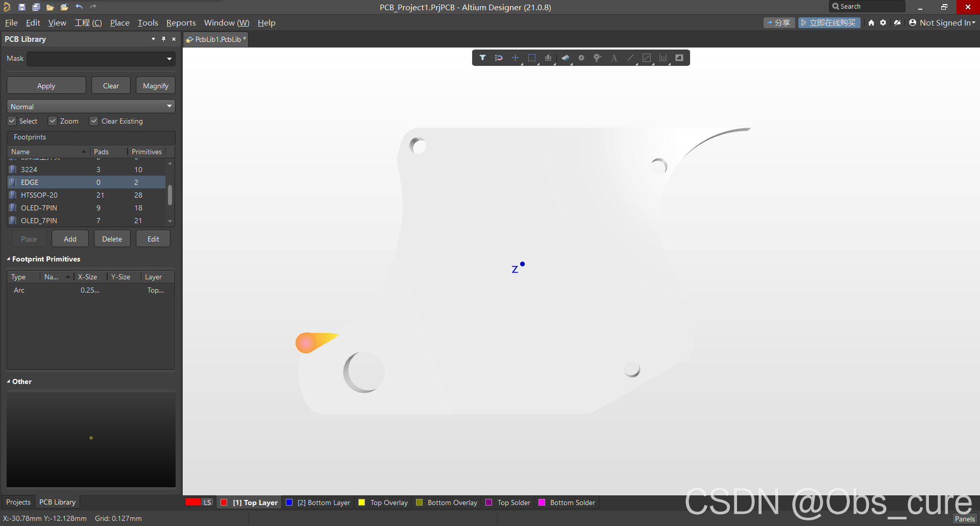Click the Magnify button

(155, 86)
